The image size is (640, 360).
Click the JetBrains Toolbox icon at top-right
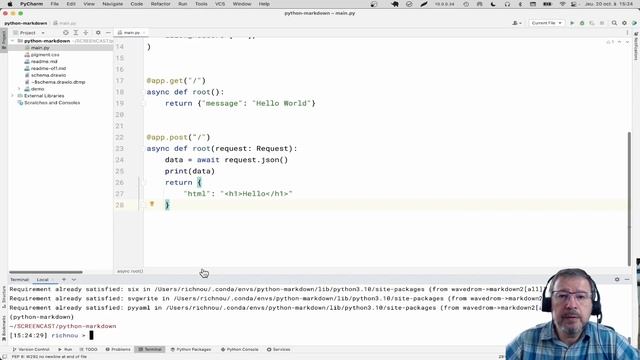(x=634, y=23)
